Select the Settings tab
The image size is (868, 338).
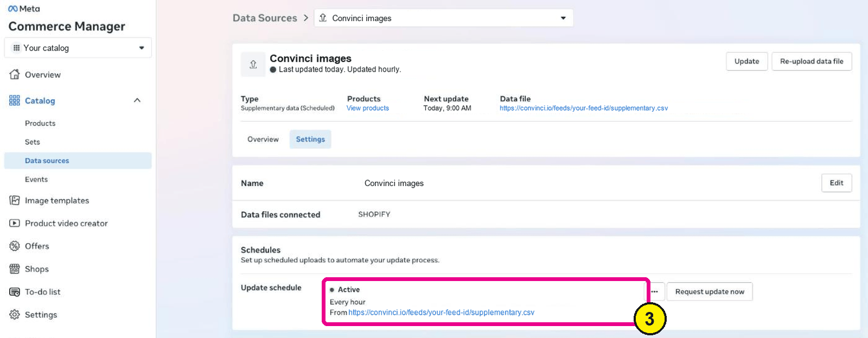tap(310, 139)
